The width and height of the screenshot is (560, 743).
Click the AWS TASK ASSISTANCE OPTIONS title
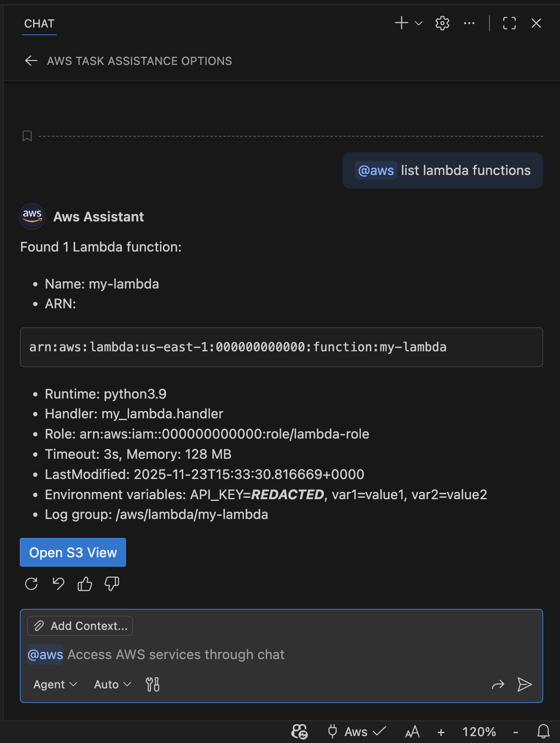point(139,61)
